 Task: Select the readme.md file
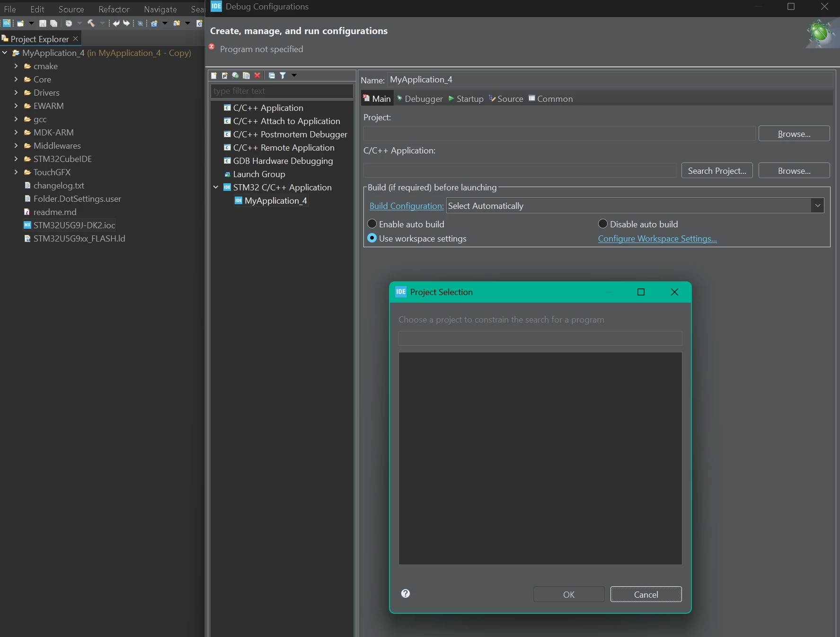pyautogui.click(x=50, y=212)
